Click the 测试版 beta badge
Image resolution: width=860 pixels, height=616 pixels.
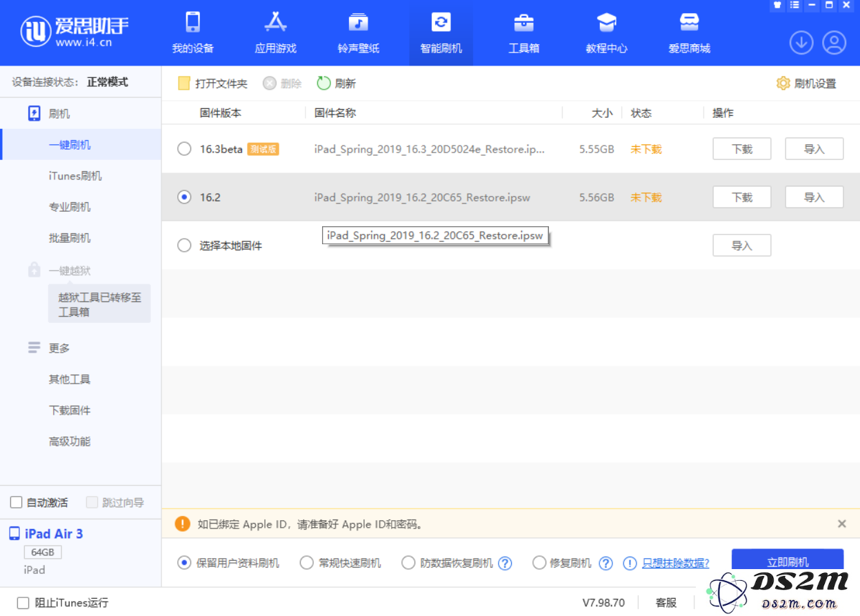click(263, 149)
